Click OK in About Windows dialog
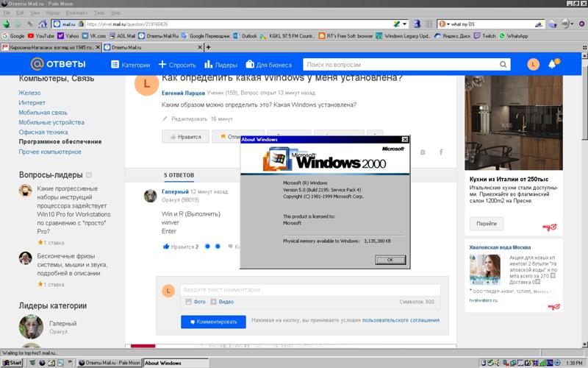Image resolution: width=588 pixels, height=368 pixels. point(390,260)
